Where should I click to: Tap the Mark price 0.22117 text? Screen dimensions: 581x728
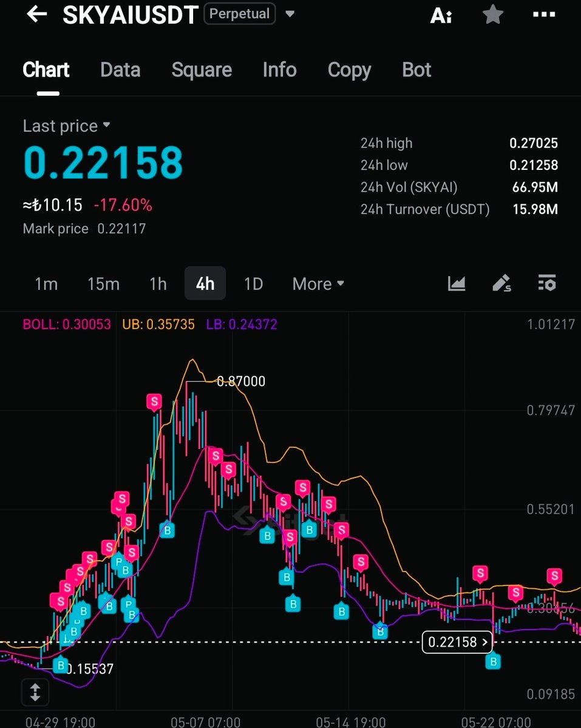tap(84, 229)
